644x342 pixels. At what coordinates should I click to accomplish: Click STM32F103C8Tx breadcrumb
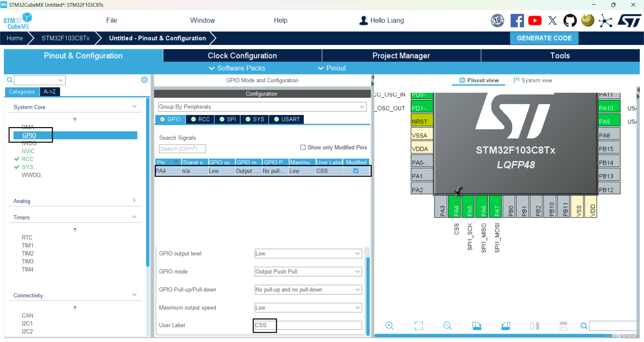point(65,38)
